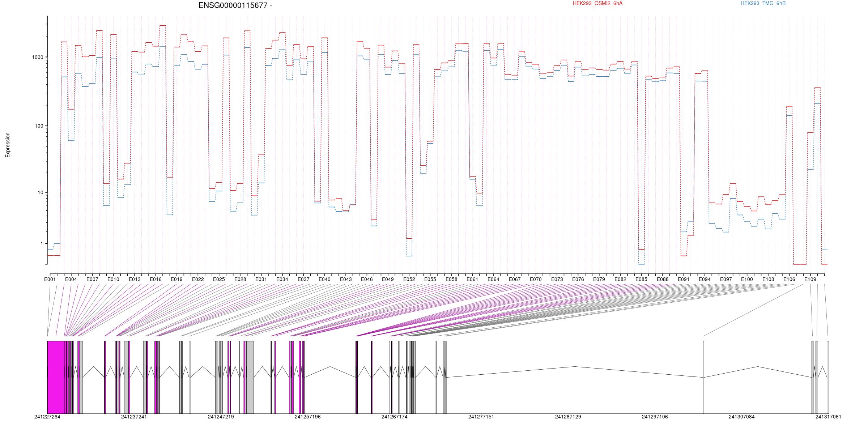Click exon label E091
868x434 pixels.
(684, 280)
